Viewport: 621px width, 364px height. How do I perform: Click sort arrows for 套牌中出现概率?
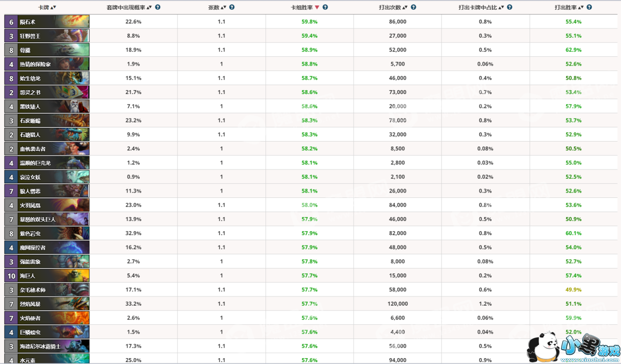[150, 7]
